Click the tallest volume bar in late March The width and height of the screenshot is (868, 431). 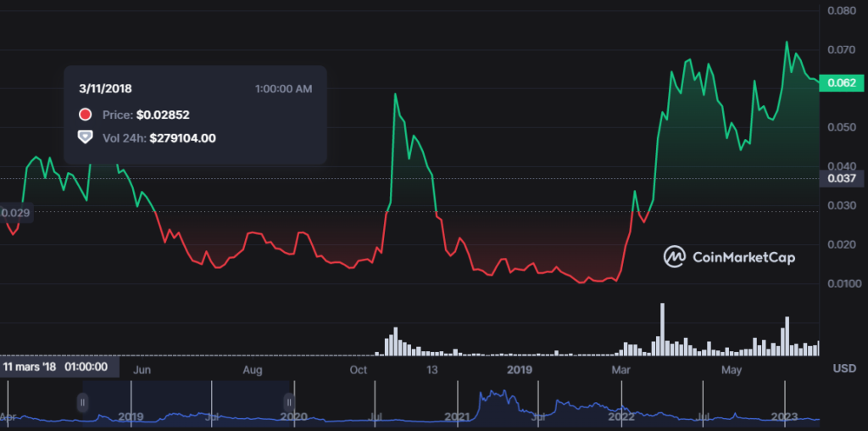(x=662, y=329)
